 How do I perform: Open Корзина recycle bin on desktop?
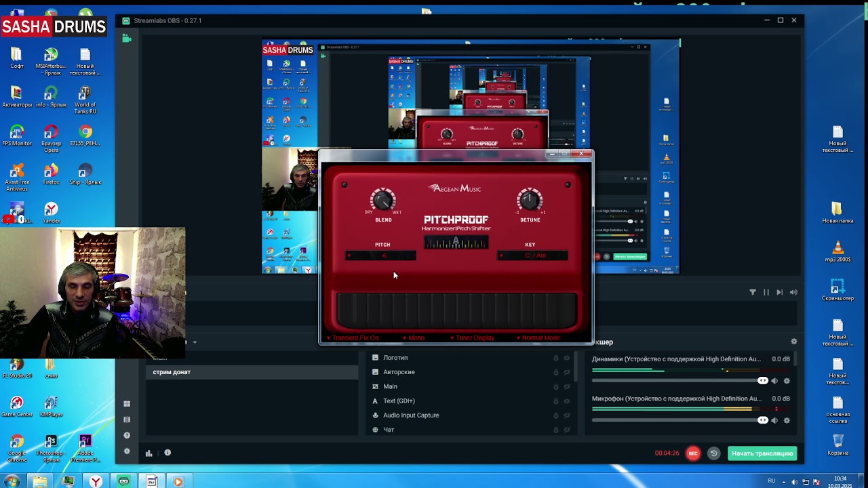click(x=837, y=445)
